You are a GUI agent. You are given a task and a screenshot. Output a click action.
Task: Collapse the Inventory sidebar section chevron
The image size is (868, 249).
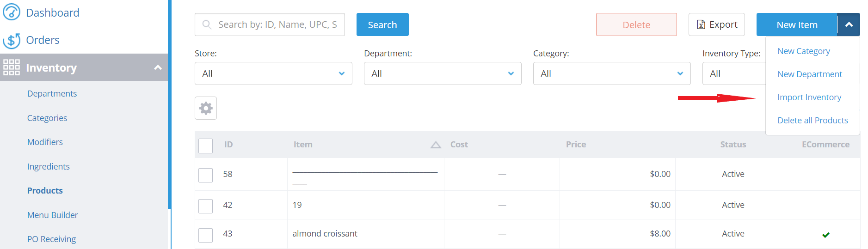tap(158, 67)
